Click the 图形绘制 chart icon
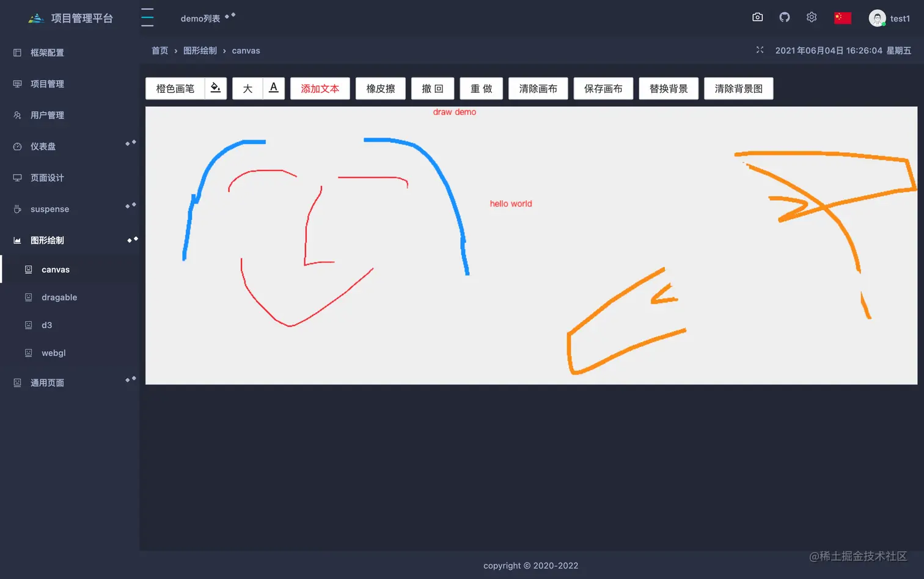 [17, 240]
